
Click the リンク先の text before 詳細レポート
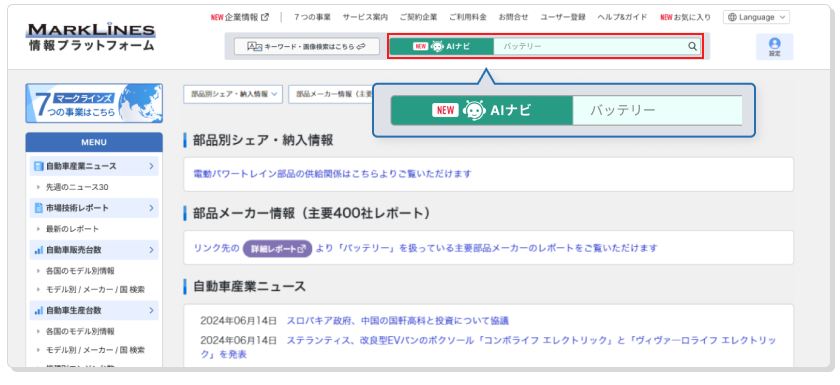(x=216, y=248)
